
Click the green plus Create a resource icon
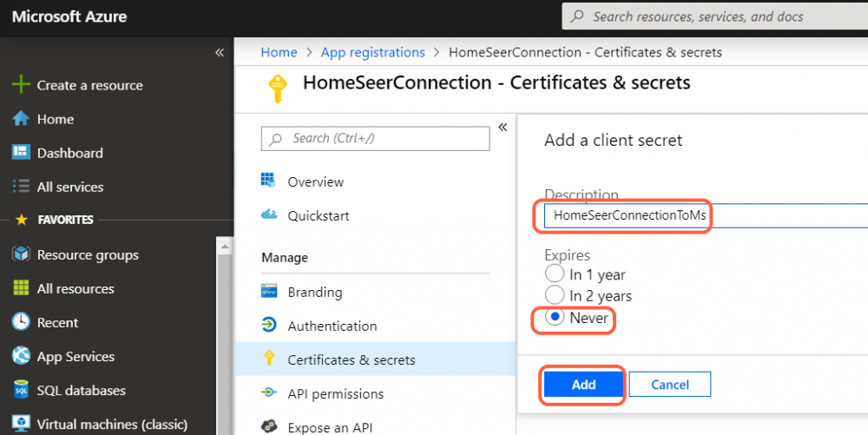[21, 85]
